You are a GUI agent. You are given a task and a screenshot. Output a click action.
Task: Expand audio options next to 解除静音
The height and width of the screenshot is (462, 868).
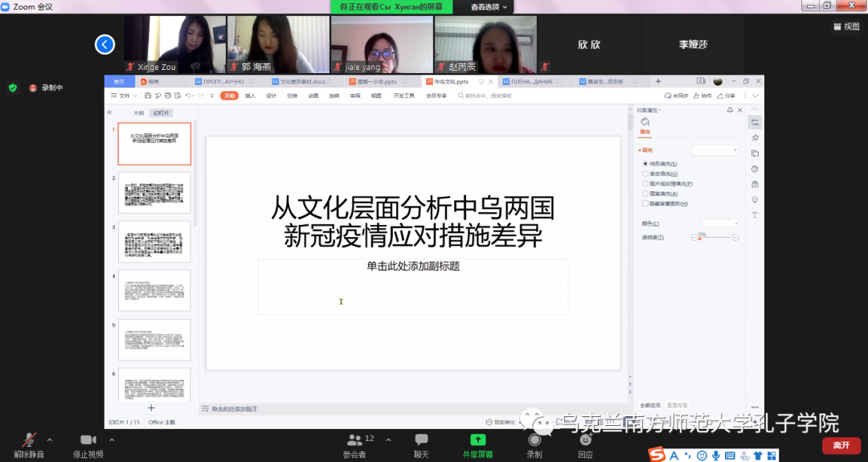click(49, 440)
